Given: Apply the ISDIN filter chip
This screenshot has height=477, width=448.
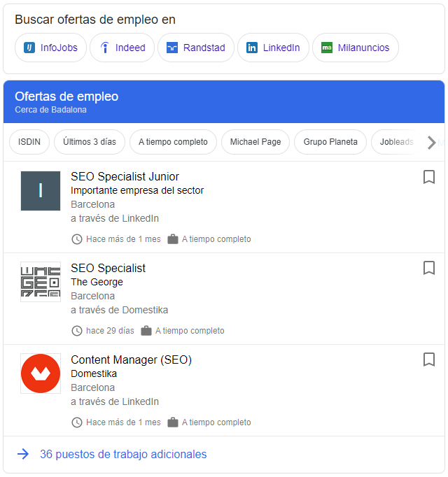Looking at the screenshot, I should (x=29, y=142).
